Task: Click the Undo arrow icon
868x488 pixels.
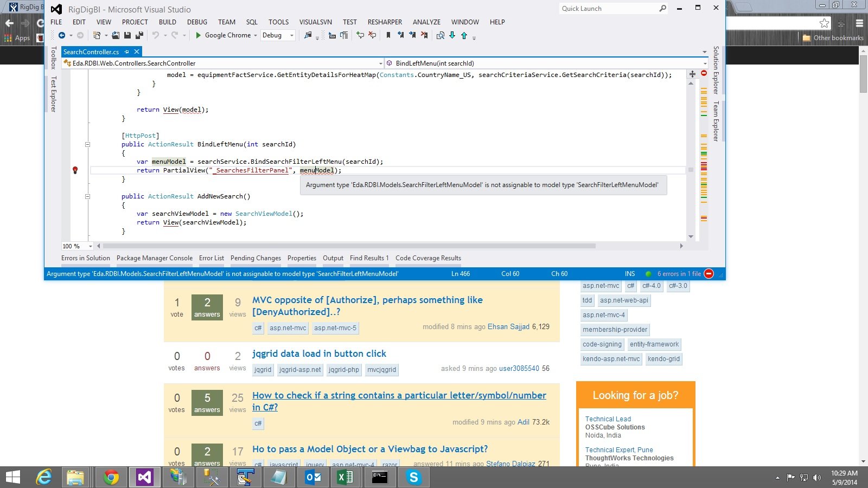Action: click(156, 35)
